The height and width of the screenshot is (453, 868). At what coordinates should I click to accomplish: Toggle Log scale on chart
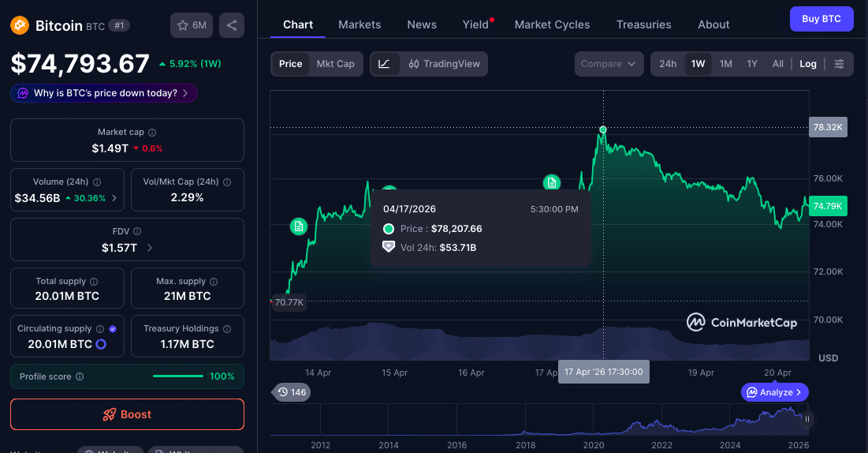(807, 64)
